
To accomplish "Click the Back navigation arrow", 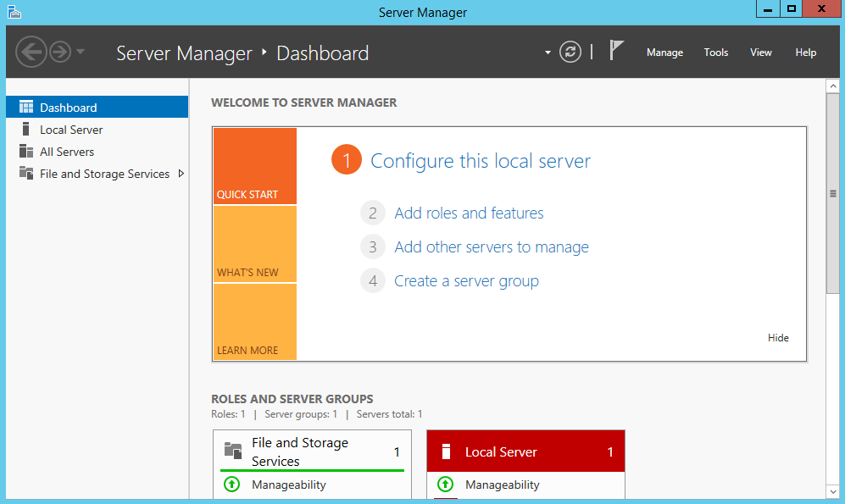I will pyautogui.click(x=31, y=52).
